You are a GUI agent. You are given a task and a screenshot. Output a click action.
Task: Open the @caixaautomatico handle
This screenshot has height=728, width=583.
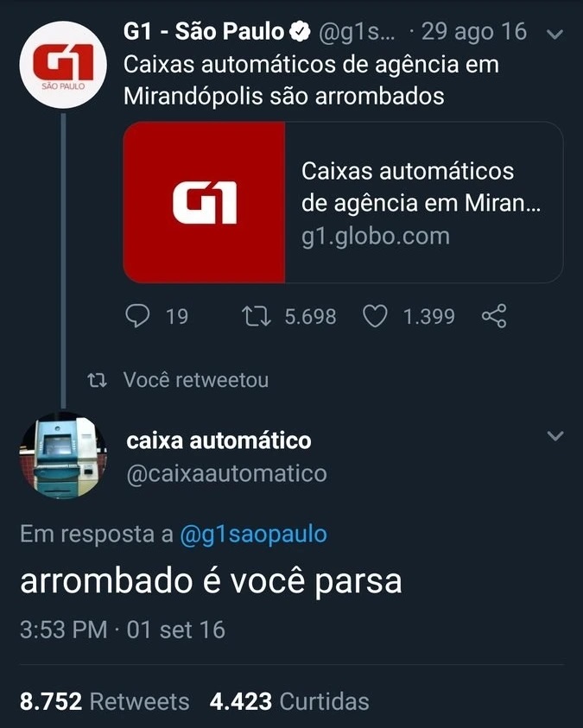click(x=226, y=474)
